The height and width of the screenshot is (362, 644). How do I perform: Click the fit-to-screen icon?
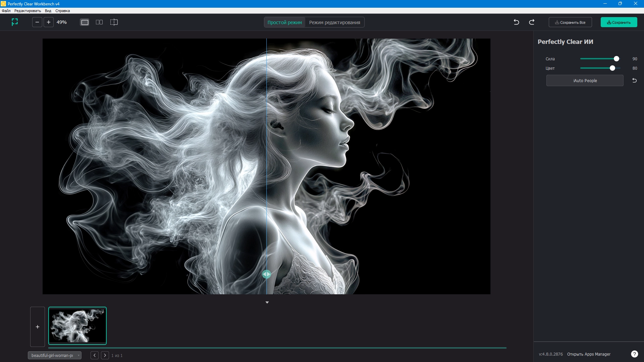point(15,22)
